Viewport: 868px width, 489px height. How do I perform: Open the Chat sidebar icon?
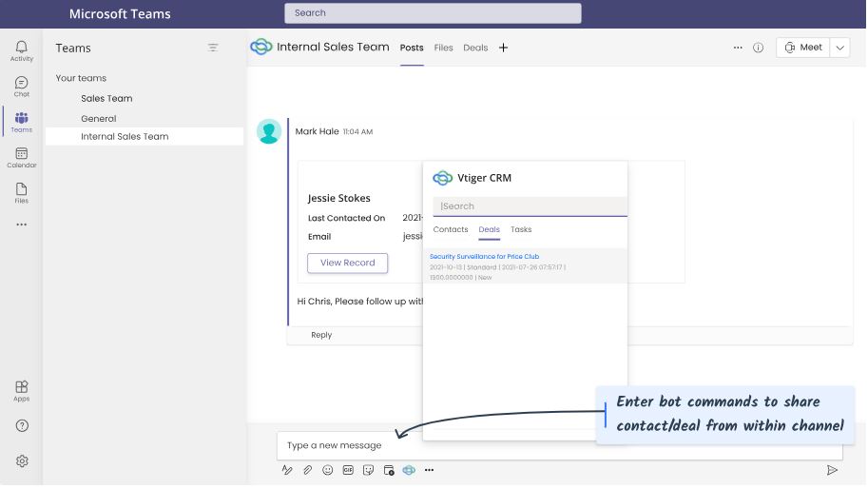(22, 87)
